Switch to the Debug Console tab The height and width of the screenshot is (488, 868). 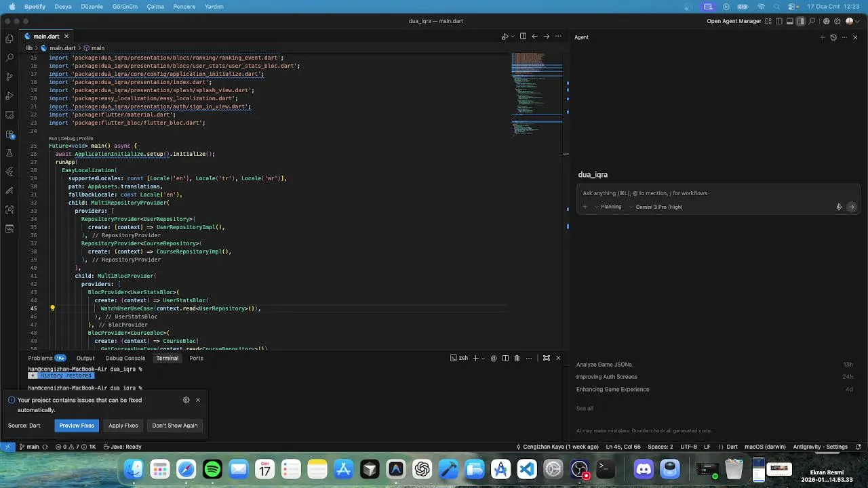click(125, 358)
